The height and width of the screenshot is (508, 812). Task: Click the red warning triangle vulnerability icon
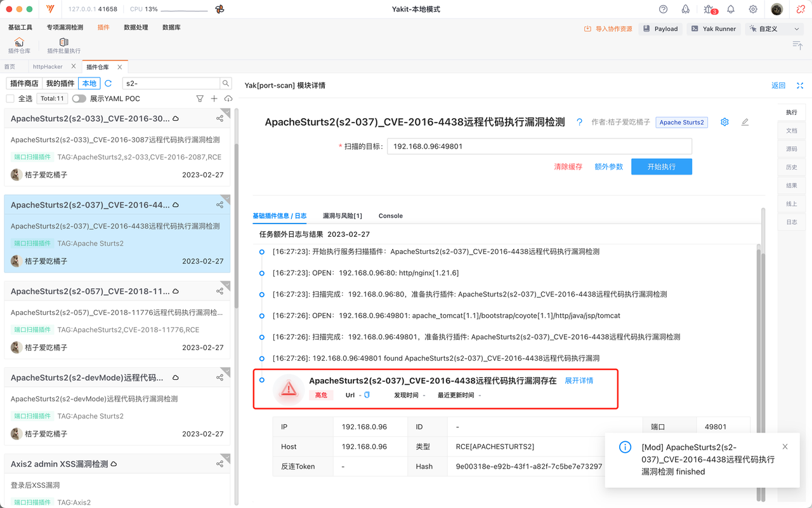pos(289,389)
